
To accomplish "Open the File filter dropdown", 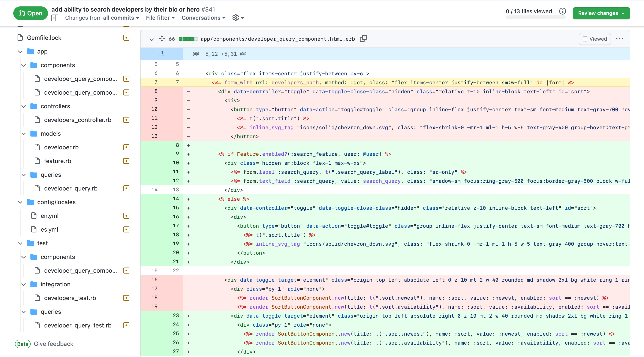I will 160,18.
